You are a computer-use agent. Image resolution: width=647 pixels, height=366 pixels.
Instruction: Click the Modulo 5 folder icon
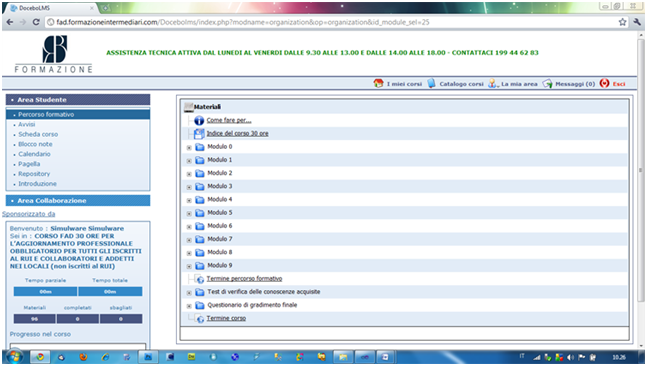[x=200, y=213]
